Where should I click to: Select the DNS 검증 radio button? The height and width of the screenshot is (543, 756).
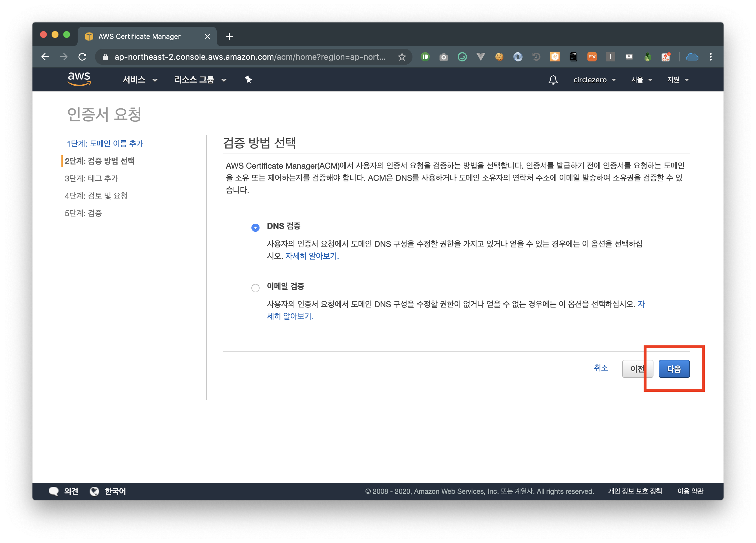coord(255,227)
